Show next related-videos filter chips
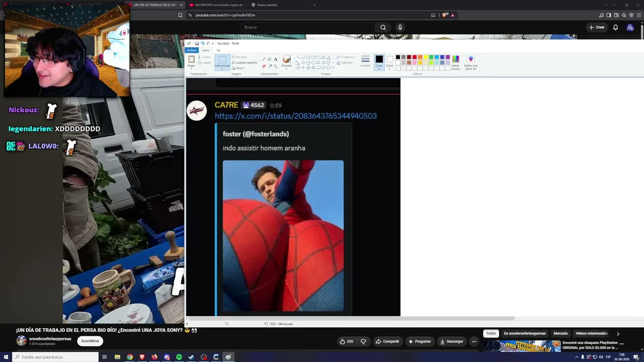Screen dimensions: 644x362 [x=618, y=333]
